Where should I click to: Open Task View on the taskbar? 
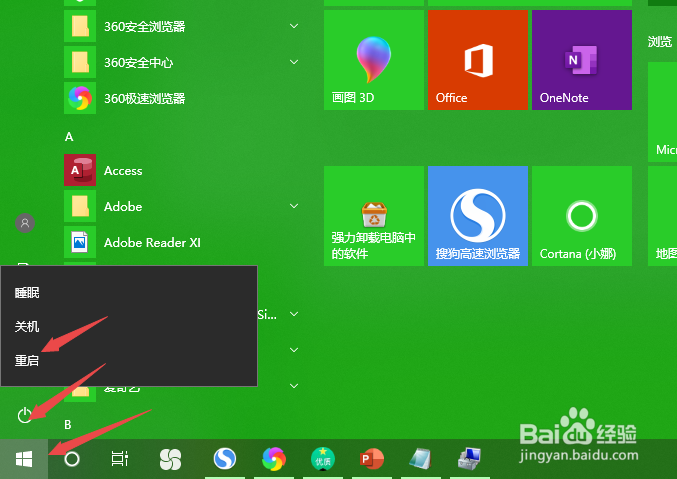[120, 459]
